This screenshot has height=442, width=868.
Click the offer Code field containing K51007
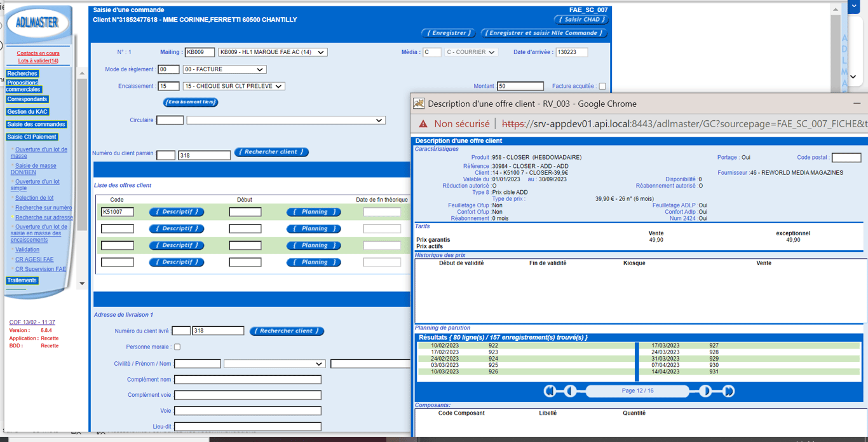[x=118, y=212]
